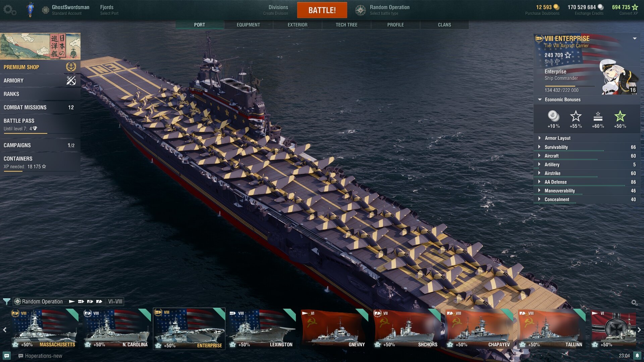
Task: Expand the Armor Layout section
Action: tap(586, 138)
